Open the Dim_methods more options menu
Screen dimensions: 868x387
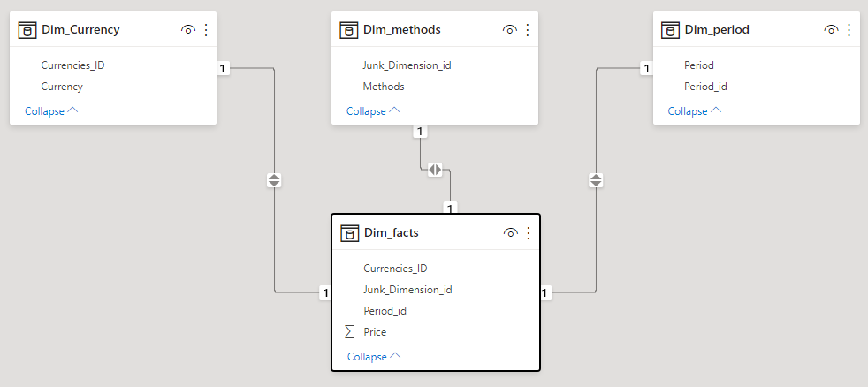528,30
